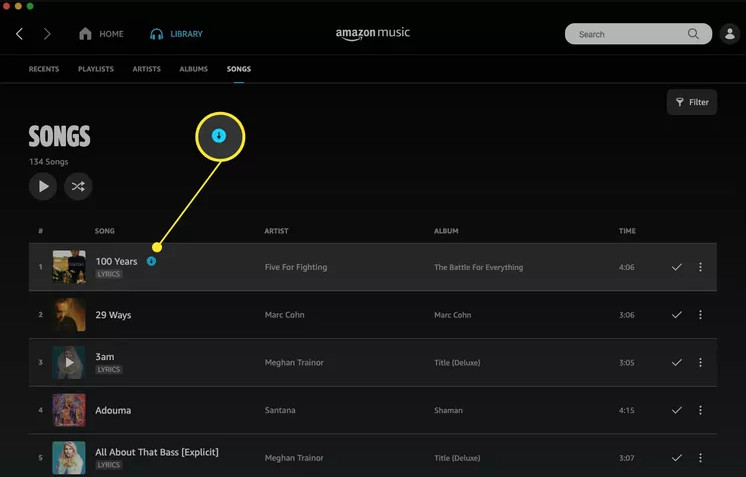Viewport: 746px width, 477px height.
Task: Open artist Santana
Action: tap(280, 410)
